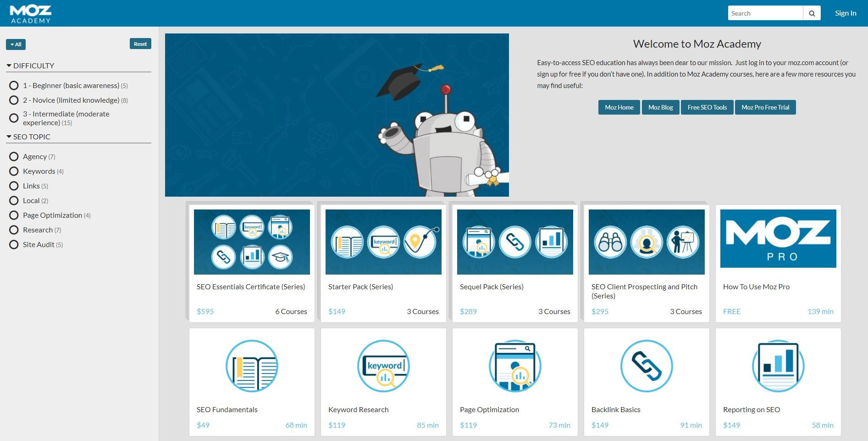
Task: Click the search magnifier icon
Action: coord(812,13)
